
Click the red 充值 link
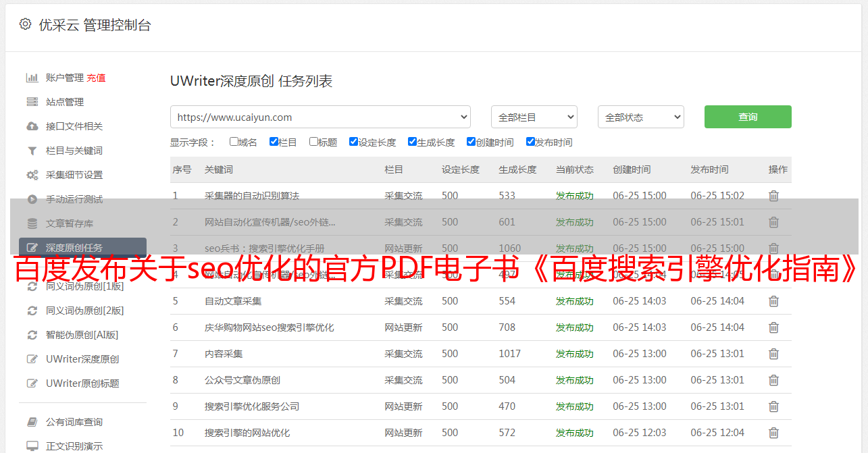point(96,78)
